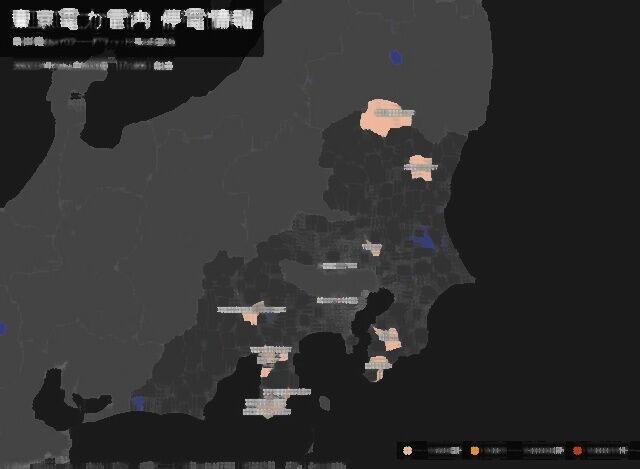Click the blue area on the southern Shizuoka coast

[139, 403]
